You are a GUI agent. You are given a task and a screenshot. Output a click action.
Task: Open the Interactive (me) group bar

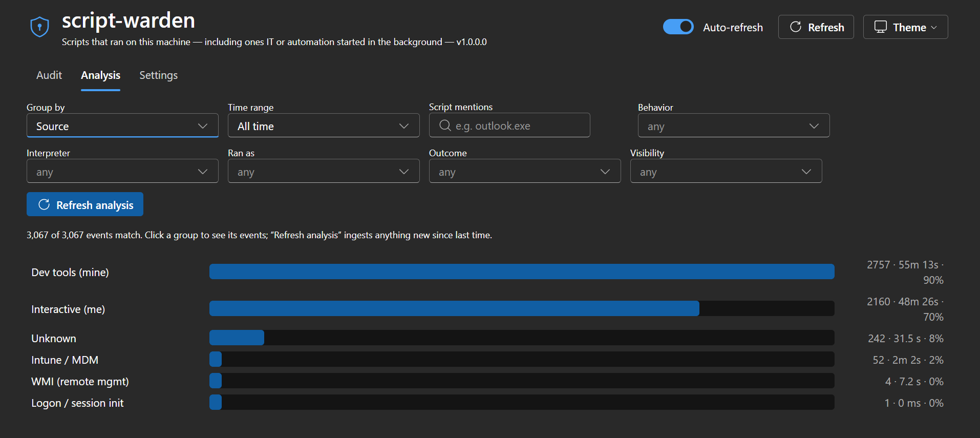[522, 308]
